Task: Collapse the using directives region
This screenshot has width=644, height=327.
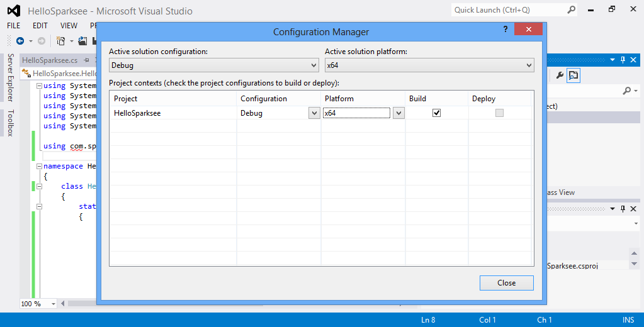Action: (40, 86)
